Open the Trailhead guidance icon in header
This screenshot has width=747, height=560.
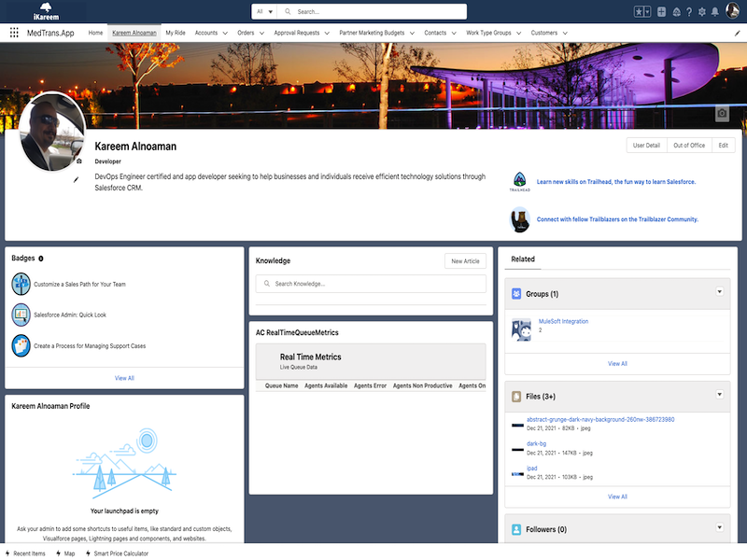pyautogui.click(x=676, y=12)
